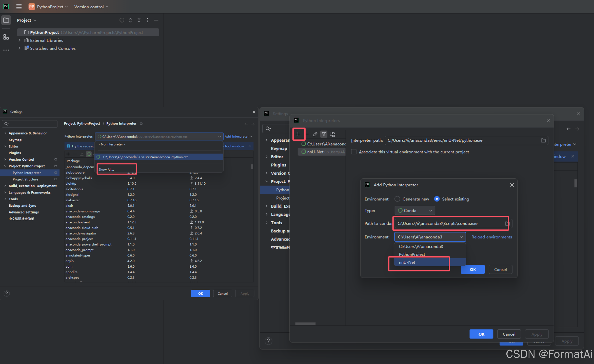This screenshot has width=594, height=364.
Task: Browse folder icon for interpreter path
Action: tap(543, 140)
